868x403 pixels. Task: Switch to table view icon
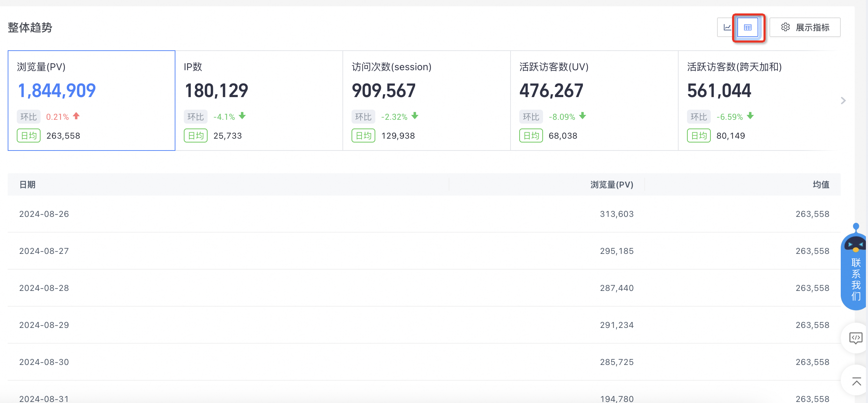point(748,27)
